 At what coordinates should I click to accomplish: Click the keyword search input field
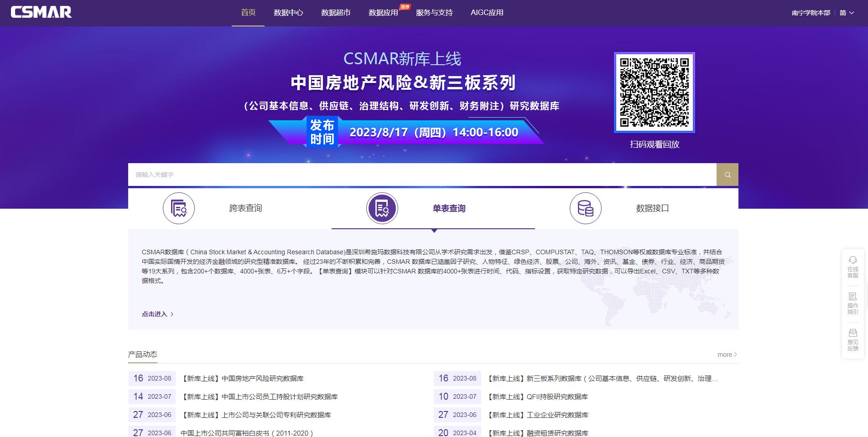coord(422,175)
